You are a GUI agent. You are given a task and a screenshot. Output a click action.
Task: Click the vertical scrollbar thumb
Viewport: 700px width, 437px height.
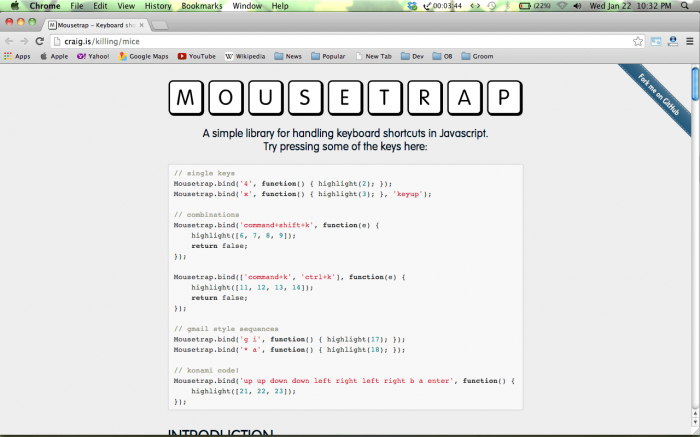695,83
